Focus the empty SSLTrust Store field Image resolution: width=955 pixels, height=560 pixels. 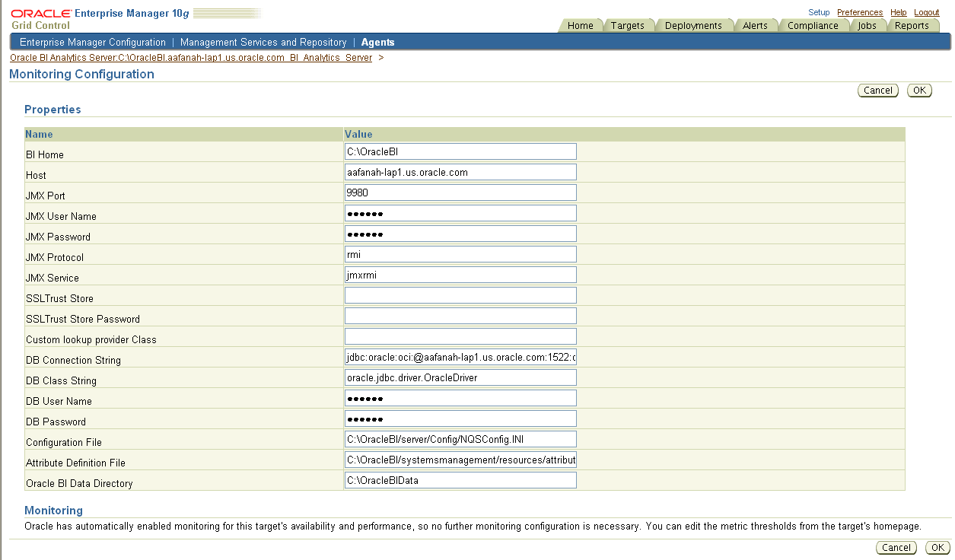pos(460,295)
